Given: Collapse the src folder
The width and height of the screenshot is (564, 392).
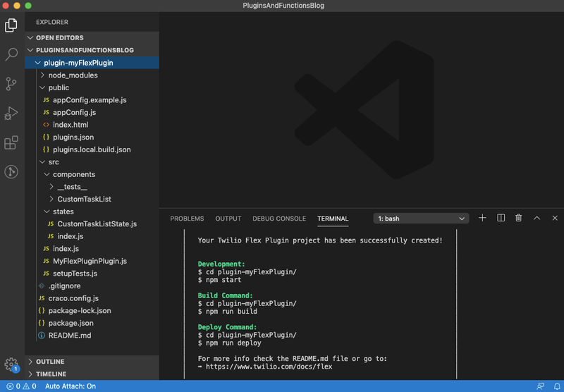Looking at the screenshot, I should coord(92,162).
